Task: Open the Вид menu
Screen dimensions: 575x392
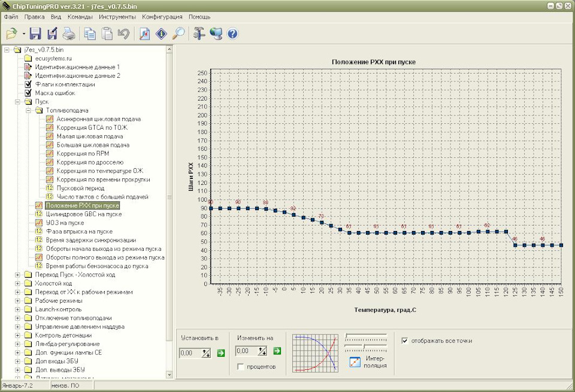Action: [x=56, y=17]
